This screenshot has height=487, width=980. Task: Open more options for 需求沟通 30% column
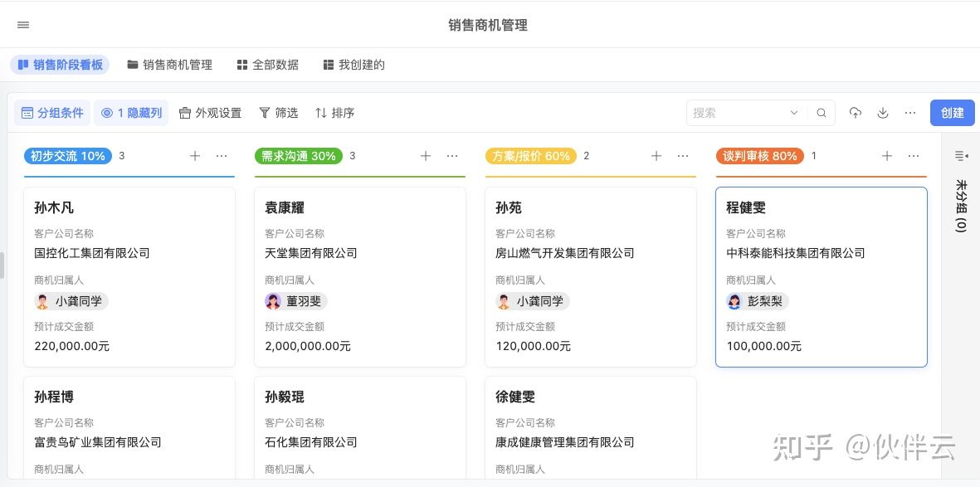[452, 156]
